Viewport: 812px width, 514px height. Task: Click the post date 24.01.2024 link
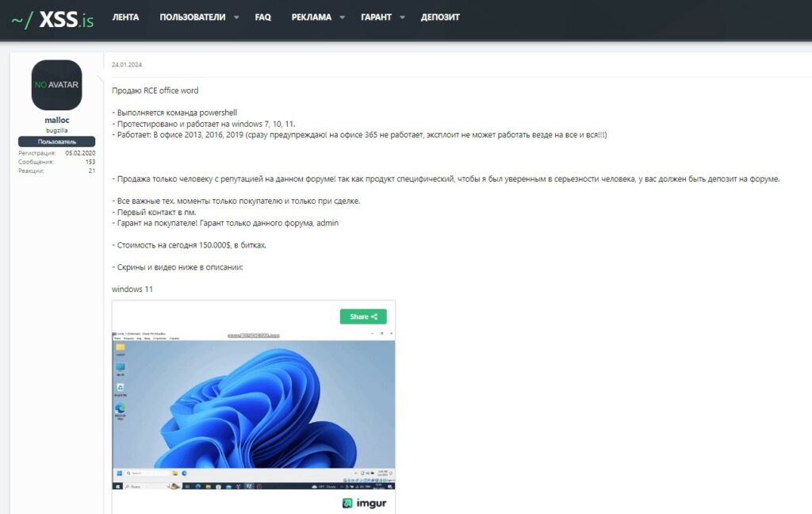click(x=127, y=65)
